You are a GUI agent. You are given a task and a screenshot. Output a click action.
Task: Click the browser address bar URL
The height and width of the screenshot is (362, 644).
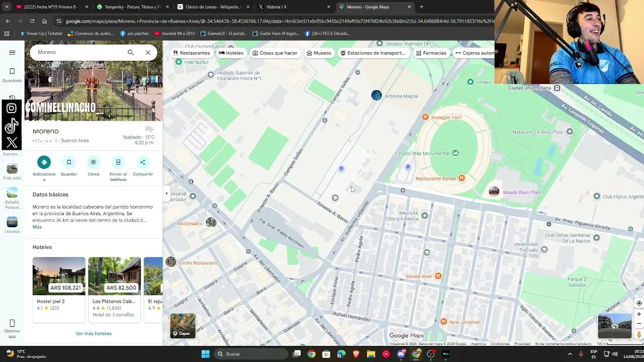[x=279, y=21]
